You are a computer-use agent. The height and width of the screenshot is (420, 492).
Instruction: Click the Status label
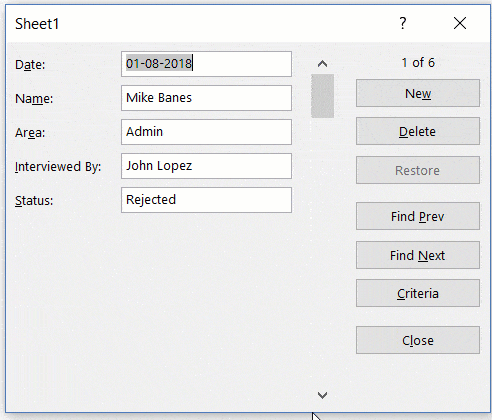click(34, 201)
